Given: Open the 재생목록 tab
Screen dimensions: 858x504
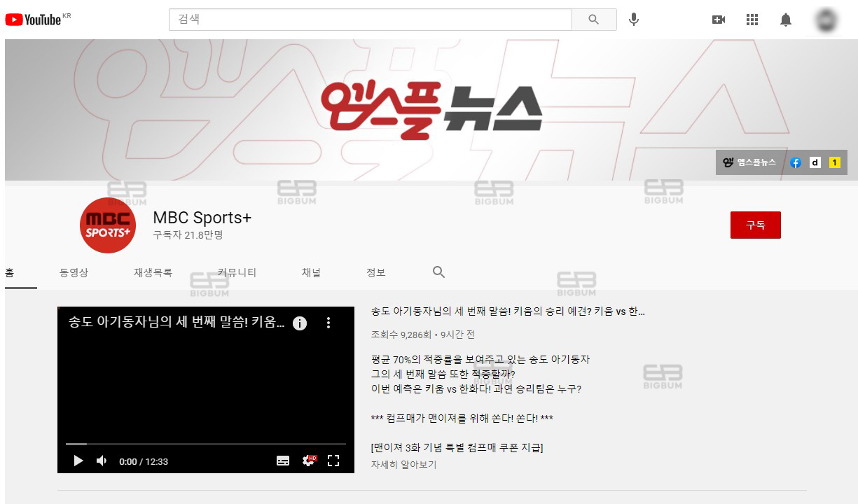Looking at the screenshot, I should pos(153,272).
